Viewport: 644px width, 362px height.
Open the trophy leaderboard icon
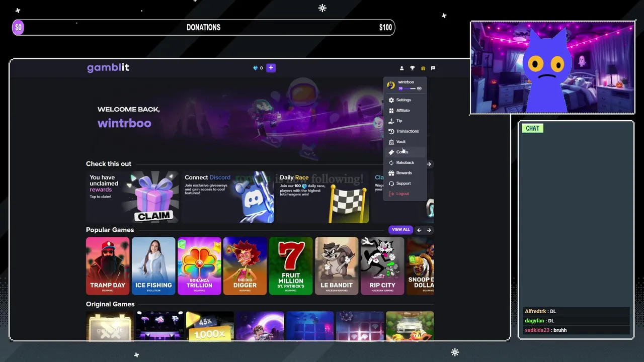(412, 68)
